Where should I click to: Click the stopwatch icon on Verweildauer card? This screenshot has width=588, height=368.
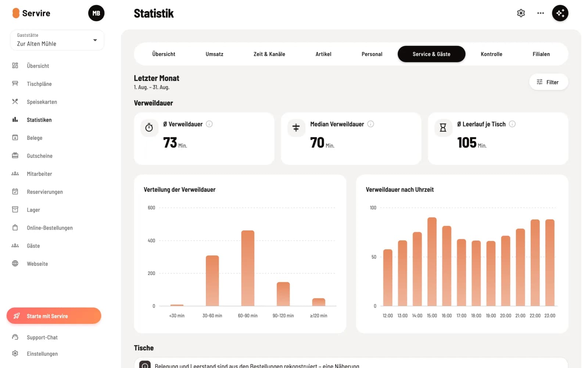coord(149,128)
